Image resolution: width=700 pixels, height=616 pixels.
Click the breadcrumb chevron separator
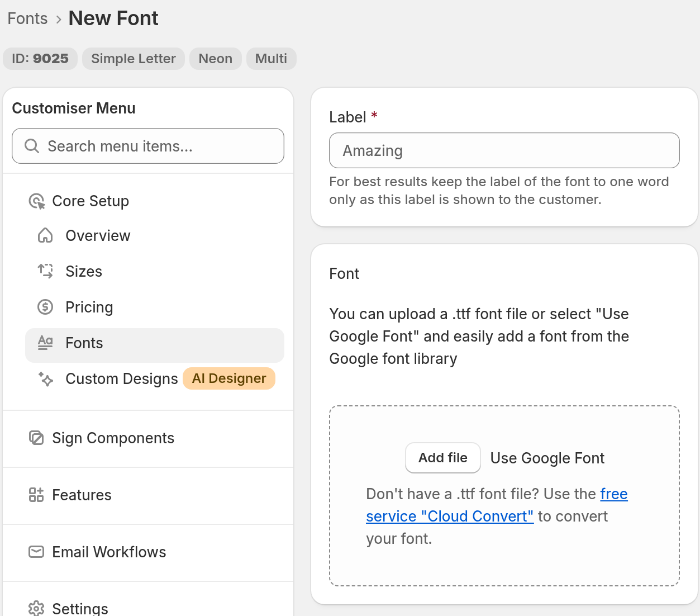(58, 20)
